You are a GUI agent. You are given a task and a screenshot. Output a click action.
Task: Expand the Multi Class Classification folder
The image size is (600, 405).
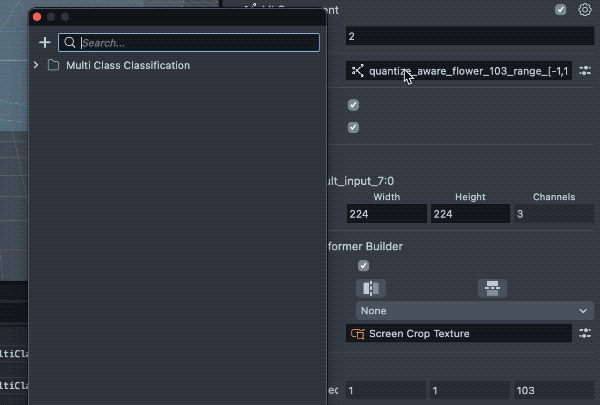[x=36, y=65]
